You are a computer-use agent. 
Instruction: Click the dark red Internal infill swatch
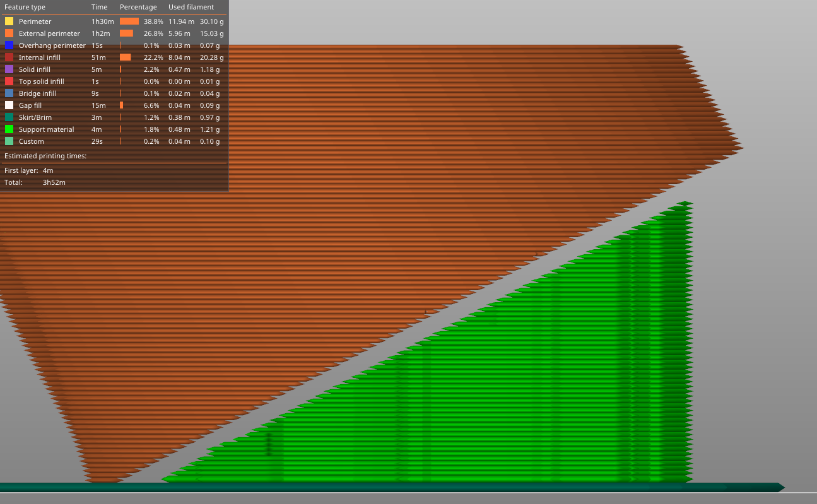click(9, 57)
